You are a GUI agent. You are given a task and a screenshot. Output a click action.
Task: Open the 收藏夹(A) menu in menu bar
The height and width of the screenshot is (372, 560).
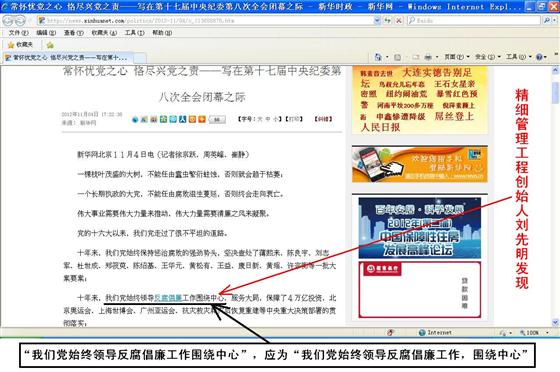(104, 33)
